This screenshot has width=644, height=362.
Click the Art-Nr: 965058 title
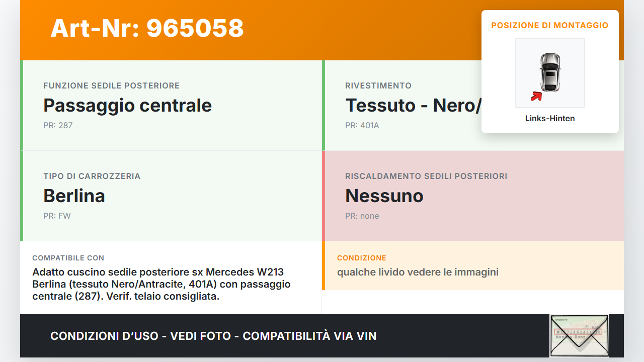point(147,28)
